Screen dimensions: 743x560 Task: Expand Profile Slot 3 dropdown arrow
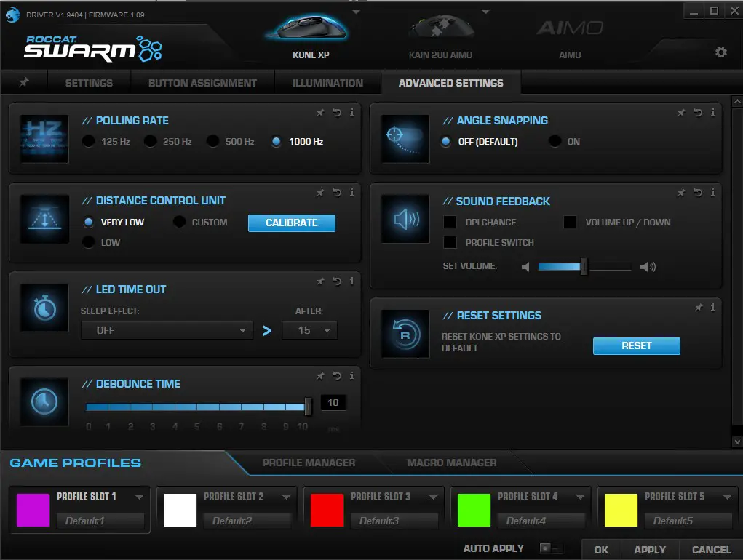[433, 497]
